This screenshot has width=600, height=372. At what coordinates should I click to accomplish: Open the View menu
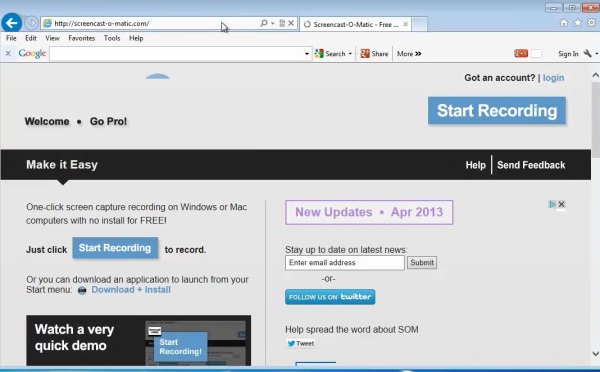tap(52, 38)
